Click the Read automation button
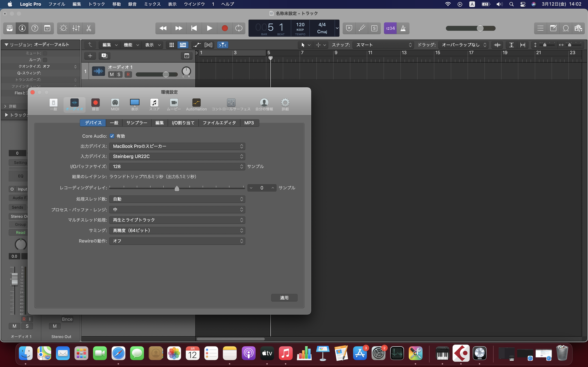The height and width of the screenshot is (367, 588). [20, 232]
